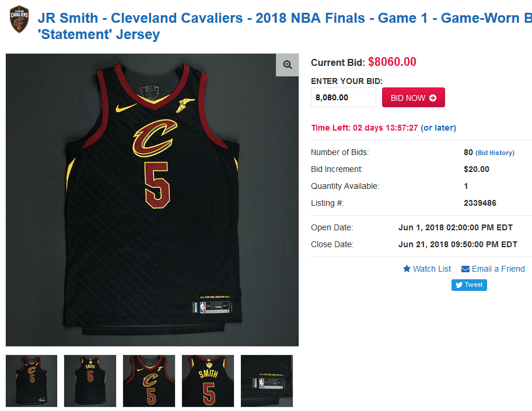Select the jock tag close-up thumbnail

click(267, 381)
